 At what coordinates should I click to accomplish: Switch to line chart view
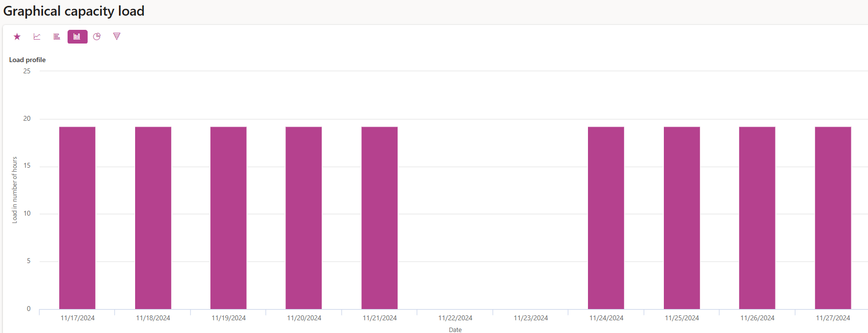pyautogui.click(x=37, y=37)
